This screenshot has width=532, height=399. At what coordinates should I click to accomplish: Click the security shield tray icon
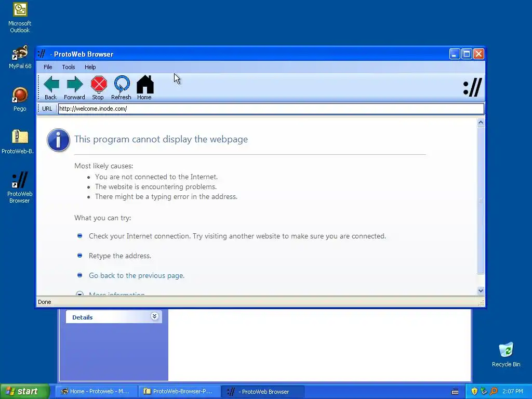point(474,392)
